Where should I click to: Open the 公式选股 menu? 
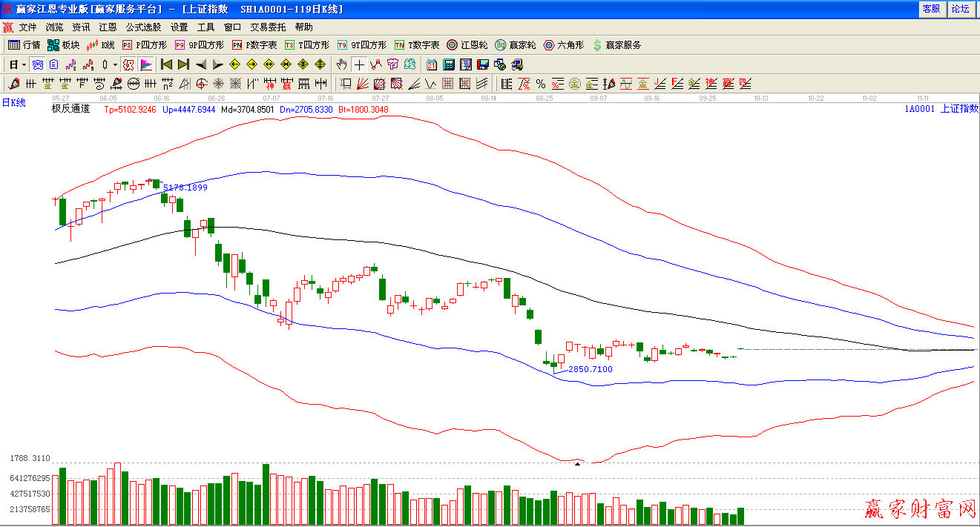coord(143,27)
